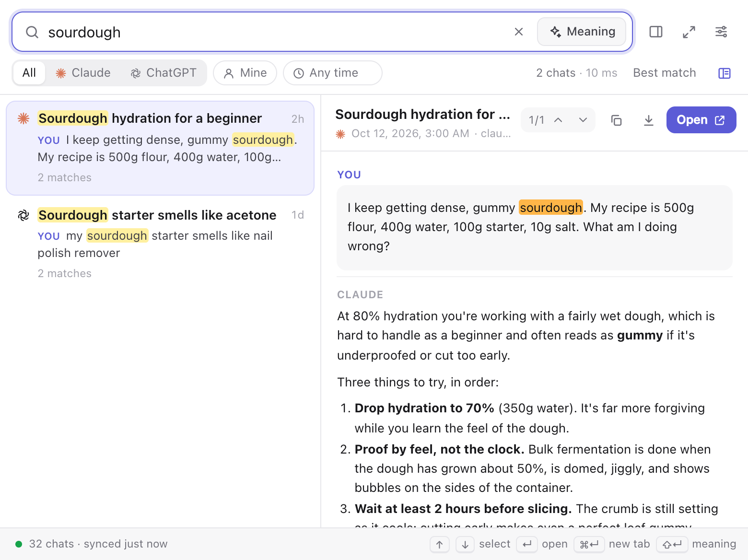
Task: Open the Any time date filter
Action: point(333,73)
